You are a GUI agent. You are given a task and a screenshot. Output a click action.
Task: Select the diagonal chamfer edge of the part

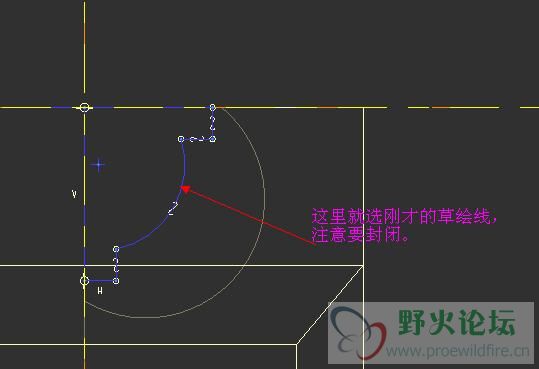coord(330,305)
